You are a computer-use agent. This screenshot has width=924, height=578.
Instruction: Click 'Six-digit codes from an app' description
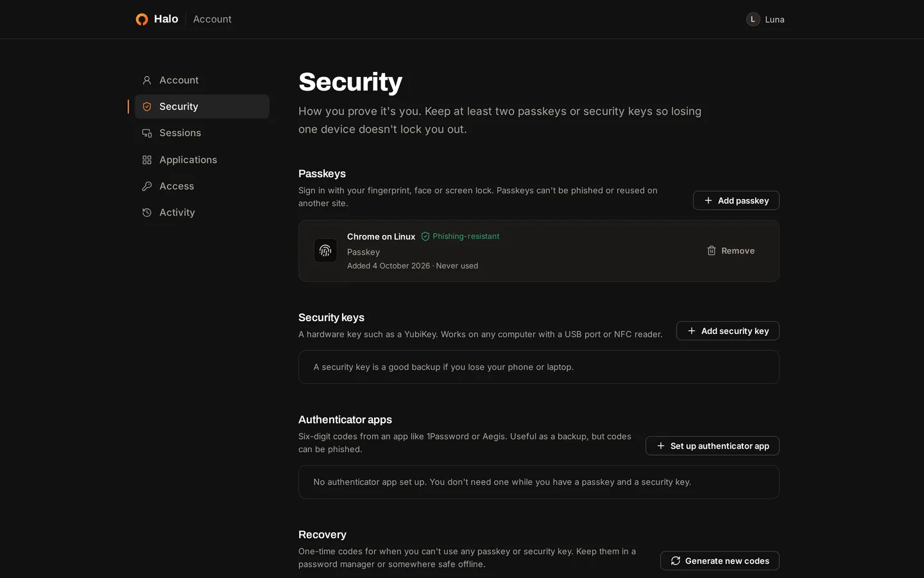pos(465,442)
